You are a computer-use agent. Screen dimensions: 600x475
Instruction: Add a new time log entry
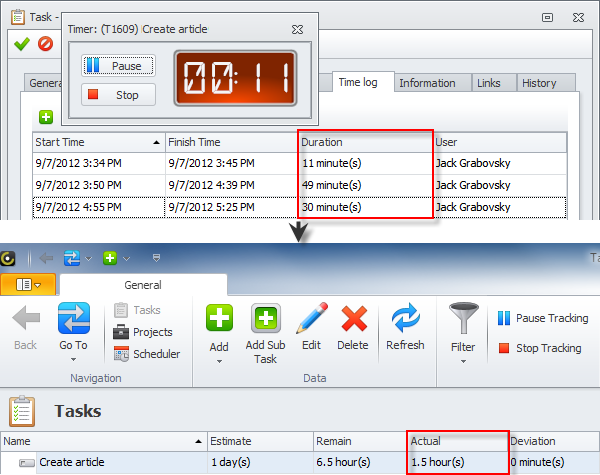tap(46, 117)
